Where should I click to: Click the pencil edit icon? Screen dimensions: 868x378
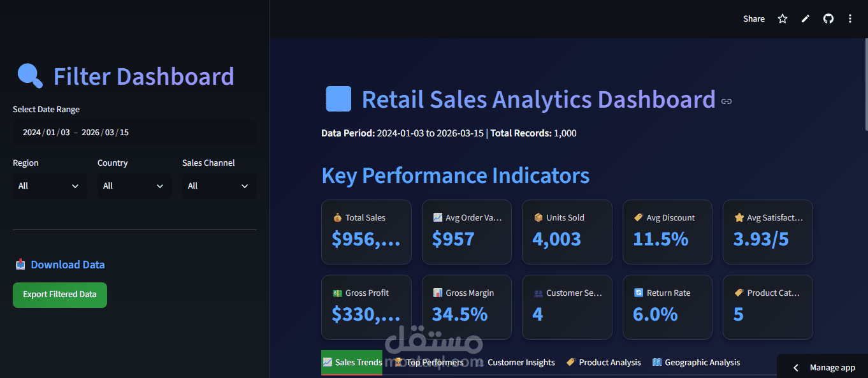click(x=806, y=19)
